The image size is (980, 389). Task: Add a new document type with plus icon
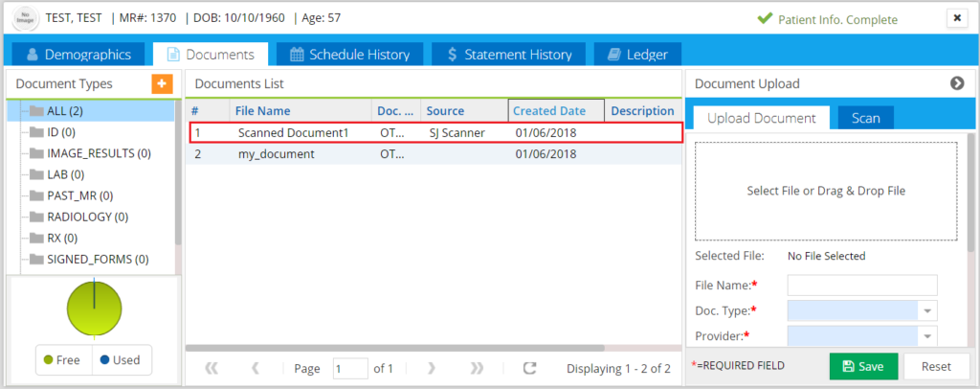coord(162,83)
